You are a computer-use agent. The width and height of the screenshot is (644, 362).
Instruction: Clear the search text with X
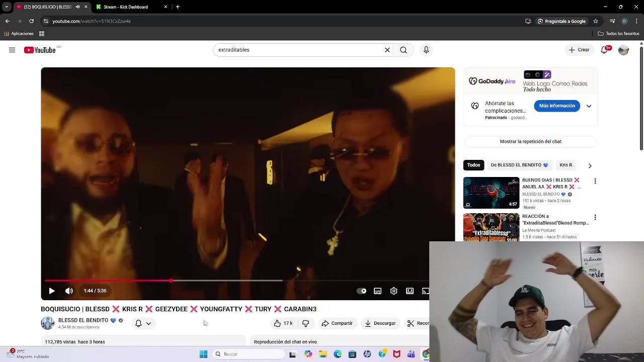tap(387, 50)
